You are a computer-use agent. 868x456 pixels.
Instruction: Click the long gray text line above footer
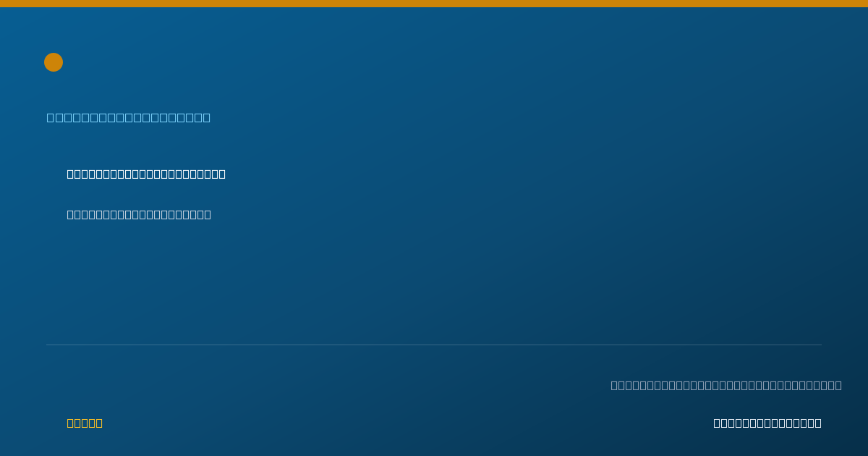(726, 385)
